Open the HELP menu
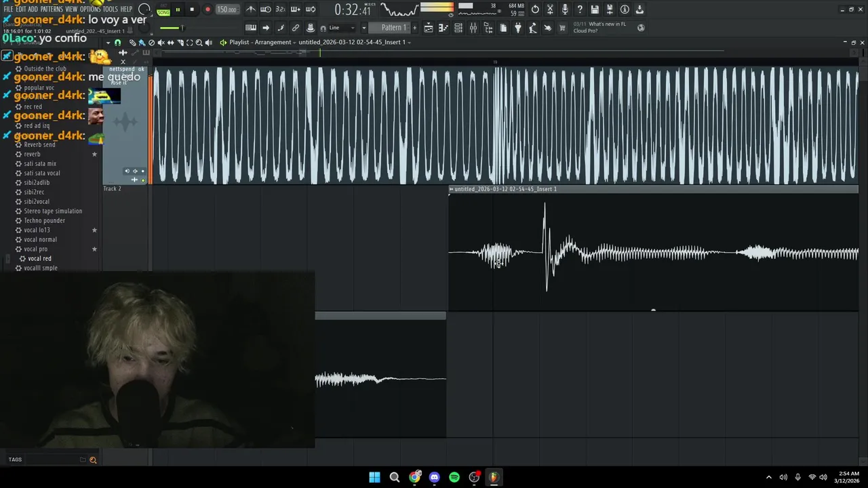 [127, 9]
